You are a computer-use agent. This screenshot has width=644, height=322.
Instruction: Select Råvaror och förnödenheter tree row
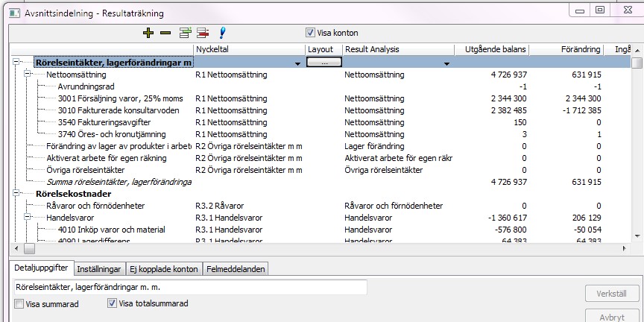click(95, 206)
